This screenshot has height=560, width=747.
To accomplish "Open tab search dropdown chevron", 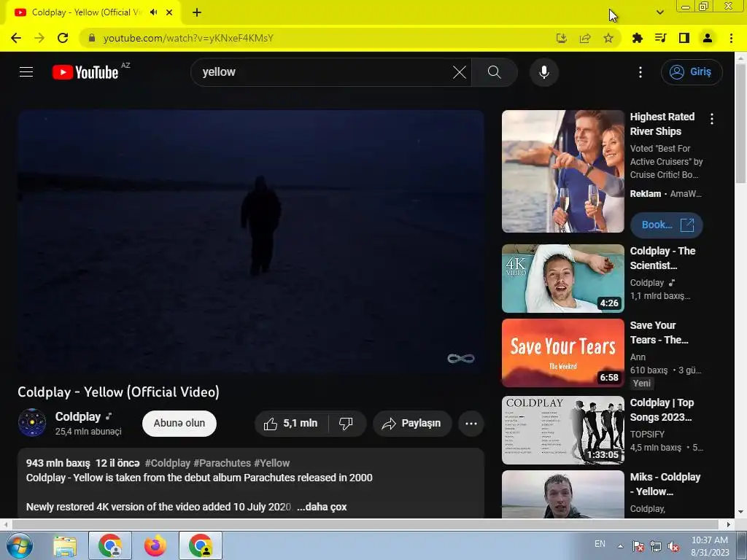I will 659,12.
